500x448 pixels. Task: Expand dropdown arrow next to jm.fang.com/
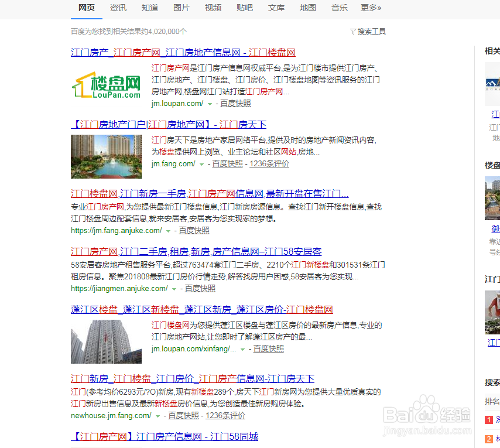tap(201, 164)
